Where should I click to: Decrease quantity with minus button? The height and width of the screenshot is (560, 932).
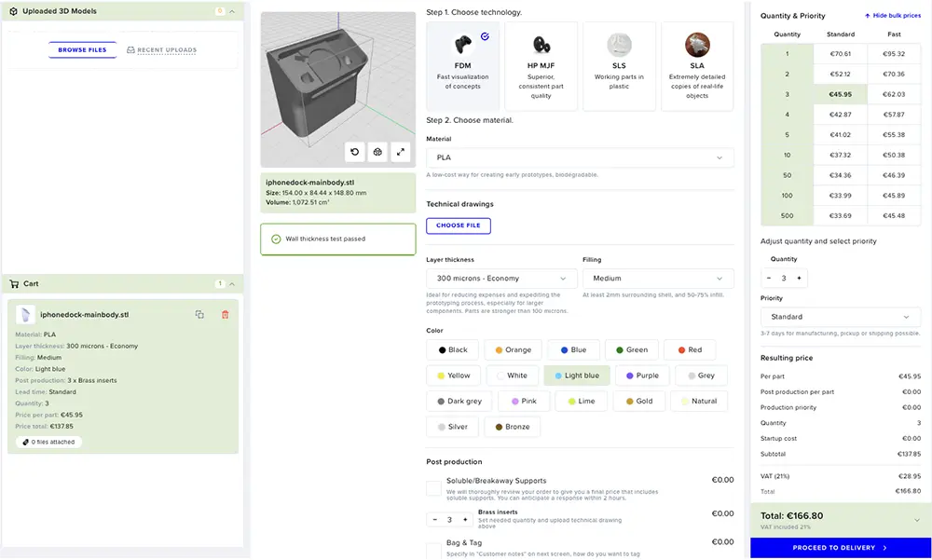point(769,279)
